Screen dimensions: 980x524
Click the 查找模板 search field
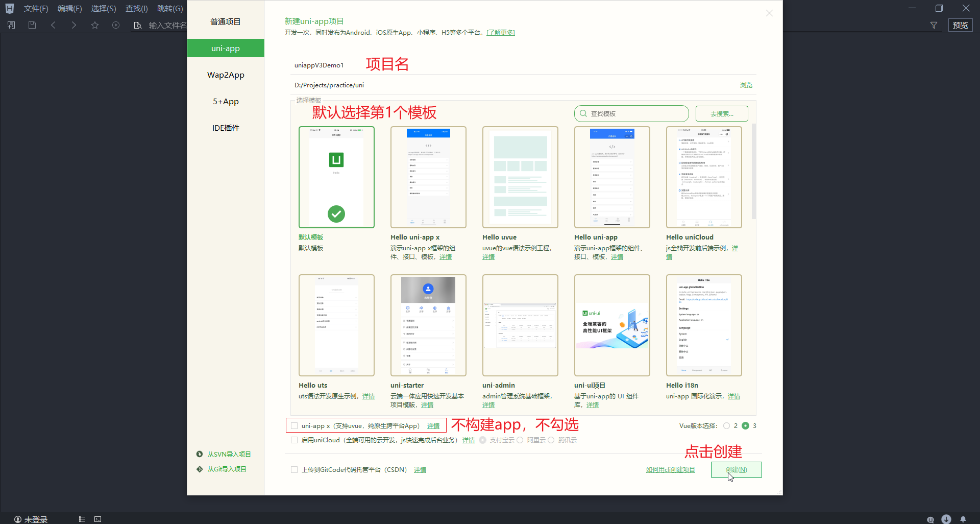click(631, 113)
